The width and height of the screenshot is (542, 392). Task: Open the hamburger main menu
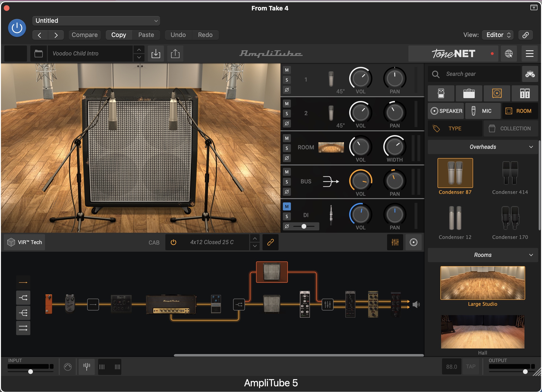530,54
